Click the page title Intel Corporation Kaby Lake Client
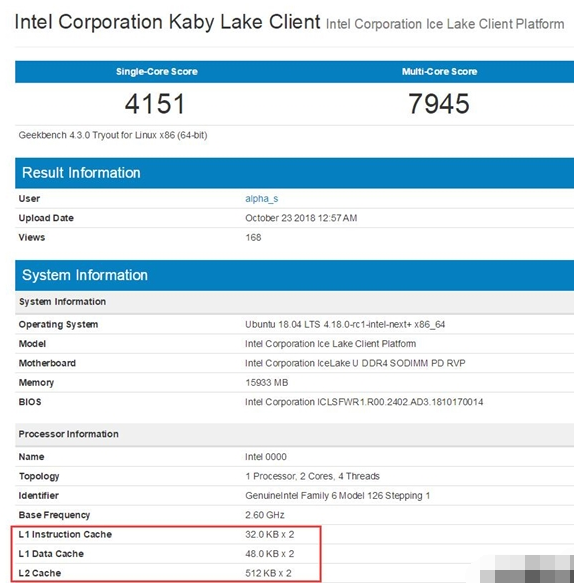This screenshot has height=583, width=574. (x=167, y=22)
